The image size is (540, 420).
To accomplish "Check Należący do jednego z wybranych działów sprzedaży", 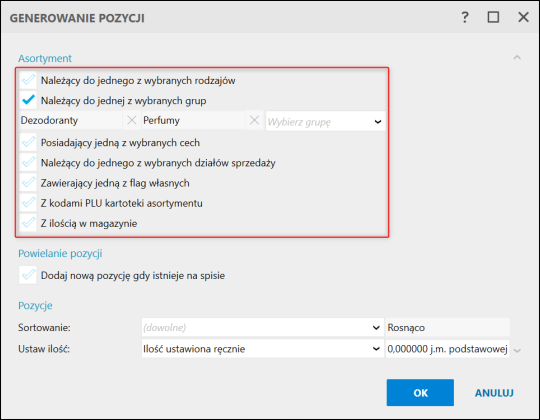I will point(28,162).
